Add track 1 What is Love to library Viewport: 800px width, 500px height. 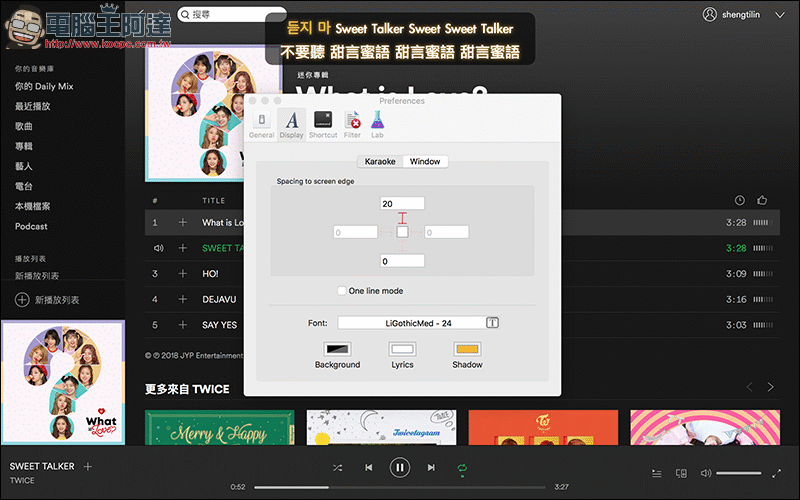coord(183,222)
